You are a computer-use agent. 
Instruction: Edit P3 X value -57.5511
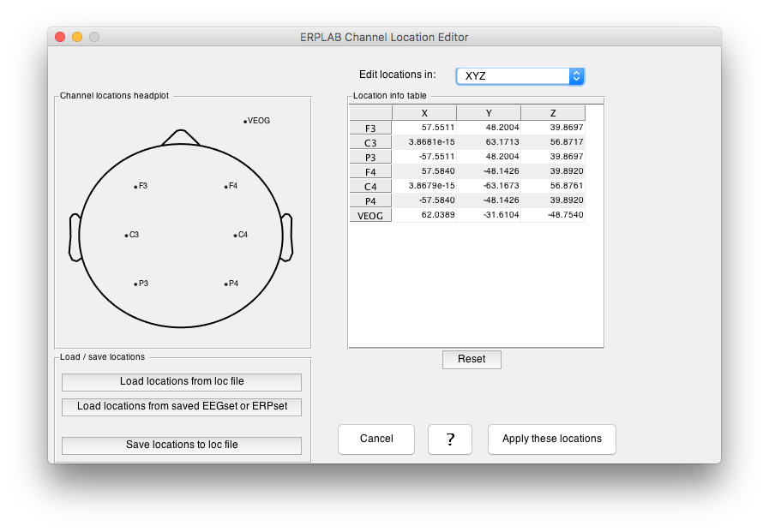coord(424,157)
